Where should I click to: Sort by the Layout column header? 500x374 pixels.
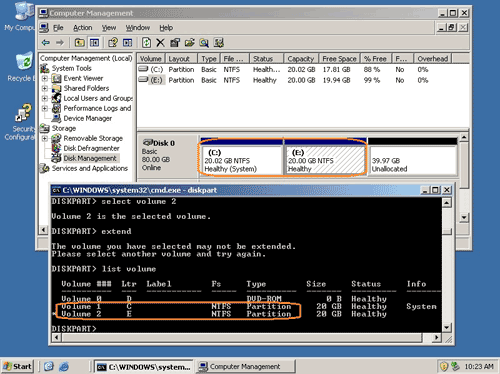(182, 59)
